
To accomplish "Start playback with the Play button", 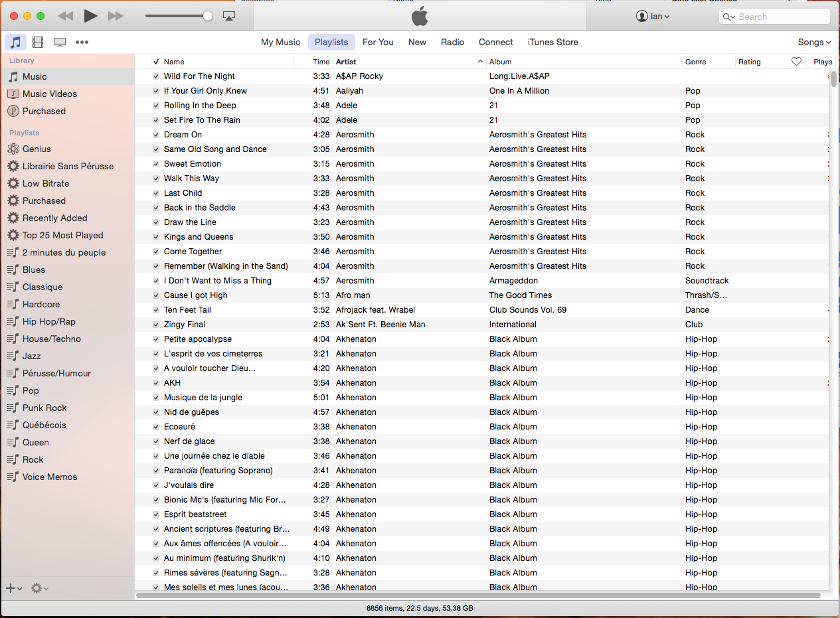I will pyautogui.click(x=91, y=16).
